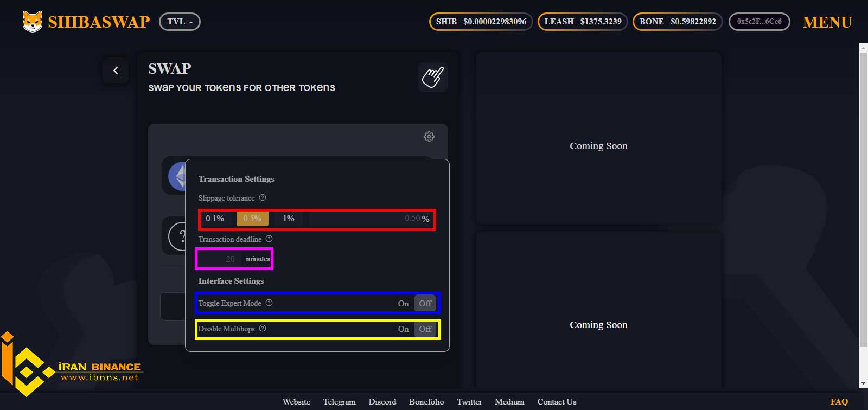
Task: Set Disable Multihops to Off
Action: tap(425, 329)
